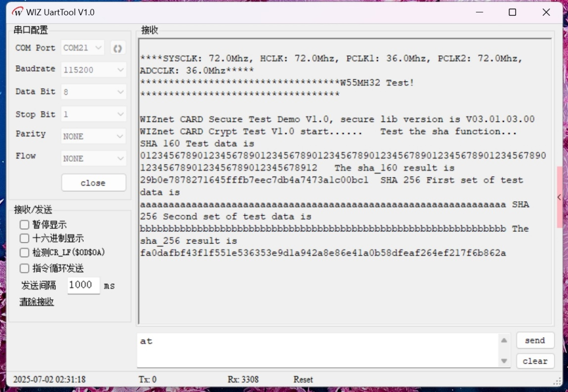The width and height of the screenshot is (568, 392).
Task: Open the Parity dropdown set to NONE
Action: coord(93,136)
